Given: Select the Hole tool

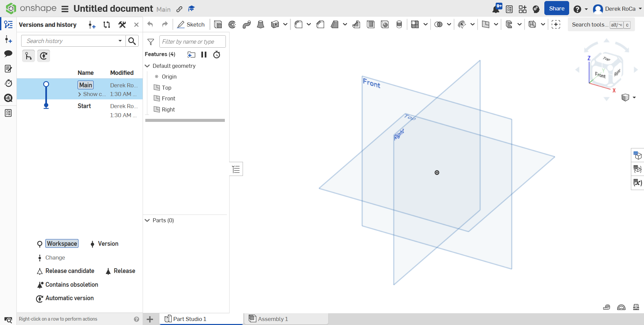Looking at the screenshot, I should pyautogui.click(x=385, y=25).
